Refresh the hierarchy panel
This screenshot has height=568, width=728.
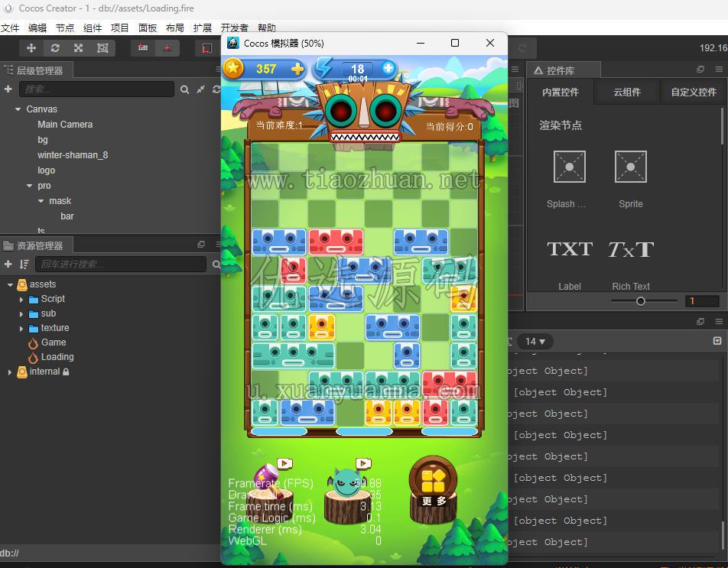216,89
